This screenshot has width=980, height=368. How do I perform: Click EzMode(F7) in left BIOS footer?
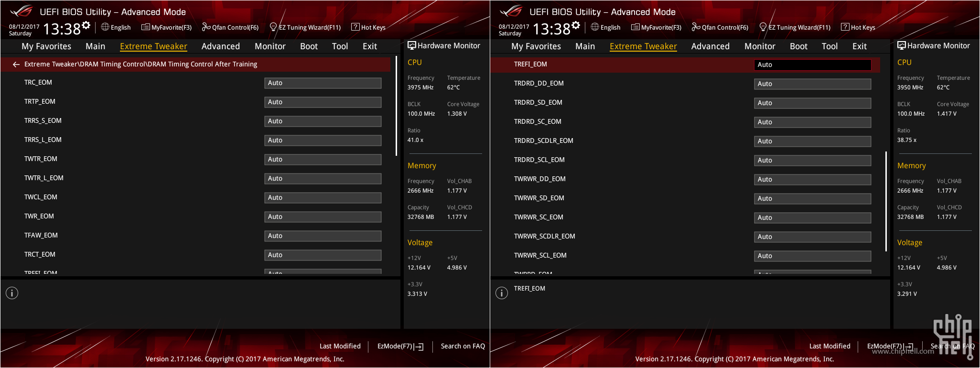click(x=400, y=346)
